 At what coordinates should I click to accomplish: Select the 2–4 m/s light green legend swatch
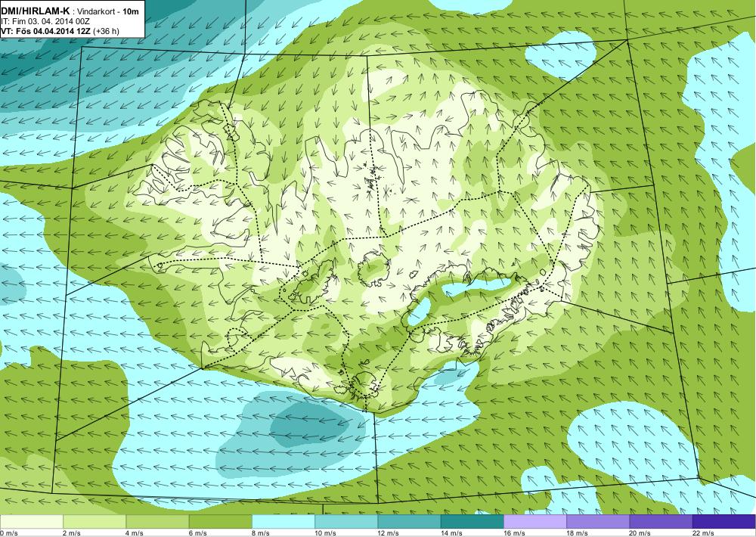94,522
